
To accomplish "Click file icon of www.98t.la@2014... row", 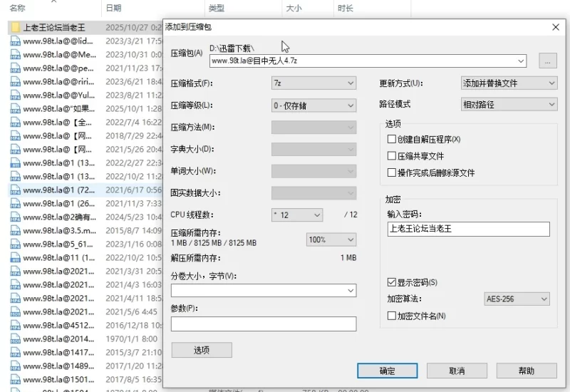I will (x=15, y=339).
